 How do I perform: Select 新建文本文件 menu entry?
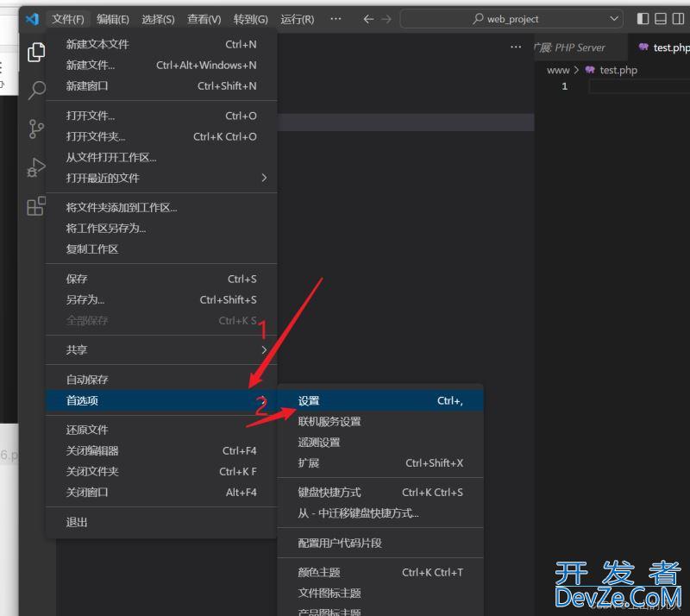point(161,44)
